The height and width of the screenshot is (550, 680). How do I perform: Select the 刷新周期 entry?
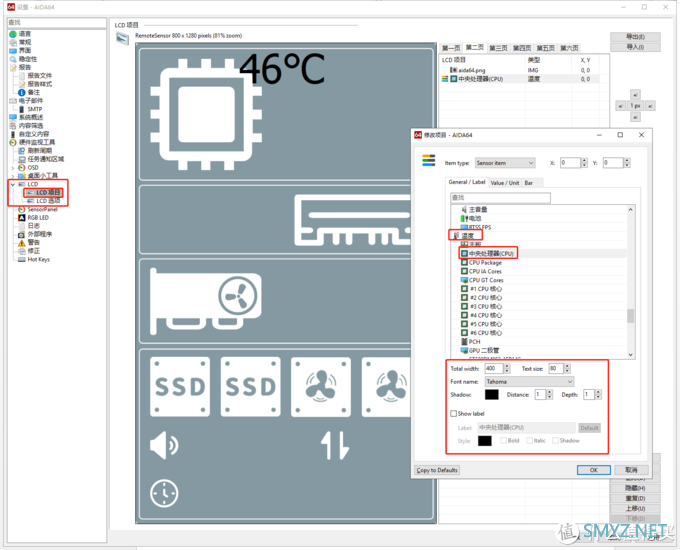pos(39,151)
